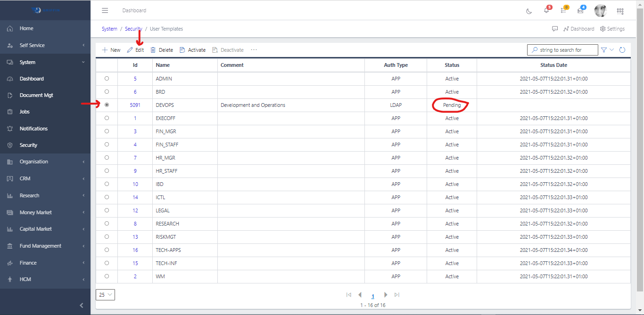
Task: Open Document Mgt in the sidebar
Action: click(36, 95)
